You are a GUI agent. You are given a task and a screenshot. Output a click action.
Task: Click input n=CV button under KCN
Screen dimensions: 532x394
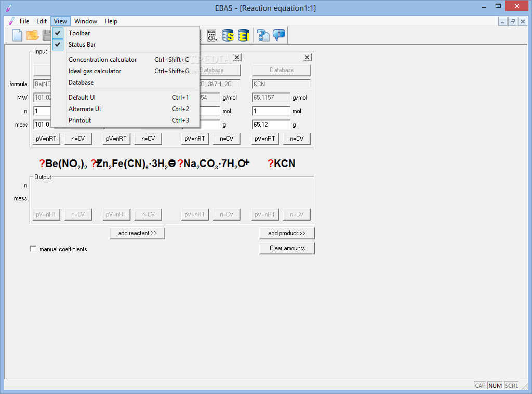pos(297,138)
